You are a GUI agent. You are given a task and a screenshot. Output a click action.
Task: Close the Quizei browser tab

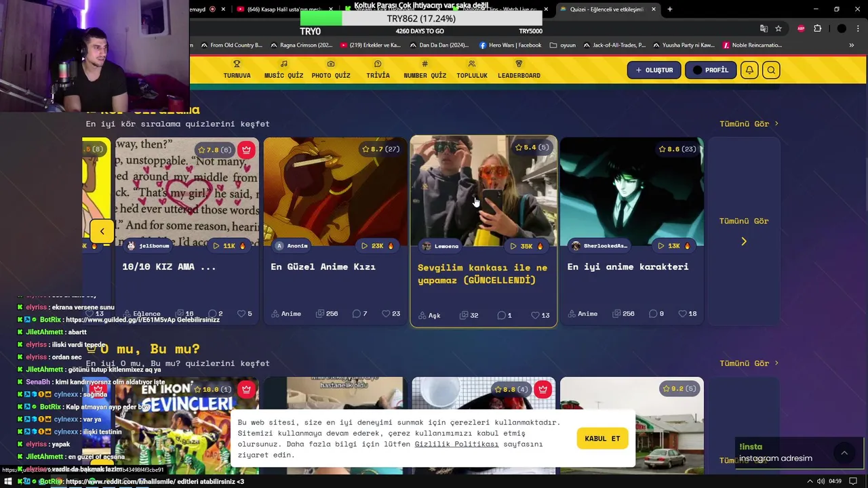coord(654,9)
